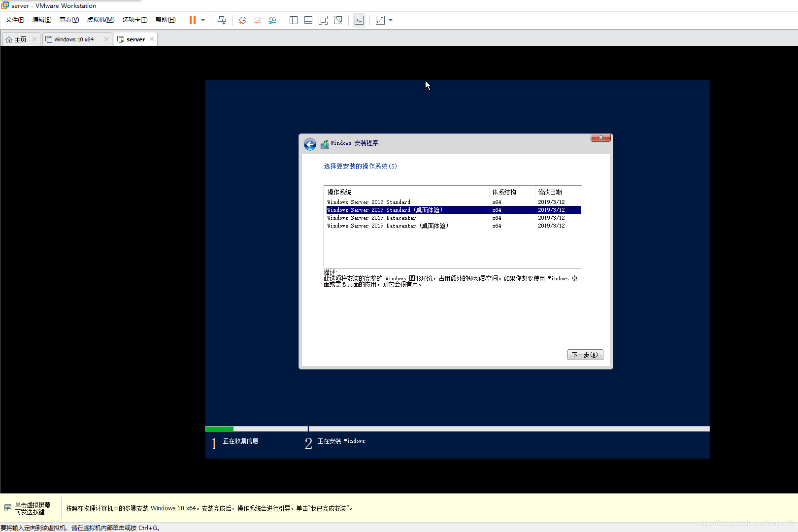This screenshot has width=798, height=532.
Task: Open the 编辑(E) menu
Action: click(x=42, y=20)
